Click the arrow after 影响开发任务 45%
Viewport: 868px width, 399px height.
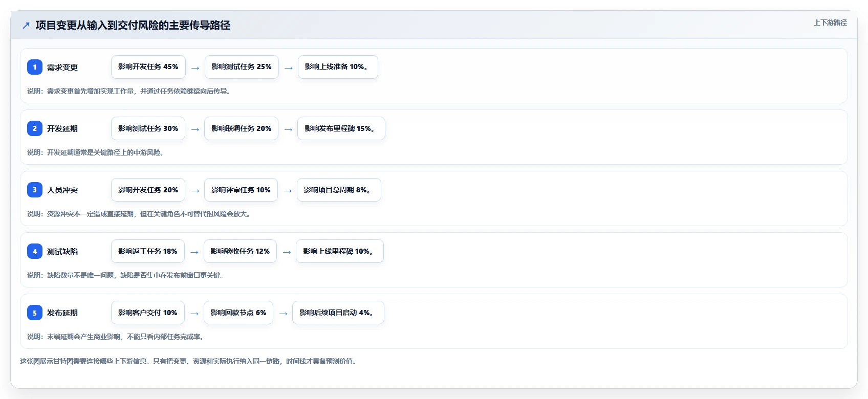pyautogui.click(x=195, y=68)
